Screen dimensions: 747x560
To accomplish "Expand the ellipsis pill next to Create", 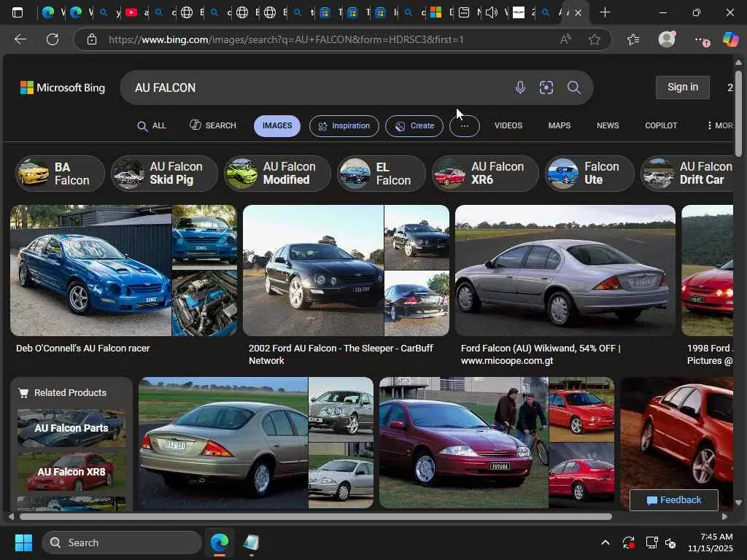I will pos(465,125).
